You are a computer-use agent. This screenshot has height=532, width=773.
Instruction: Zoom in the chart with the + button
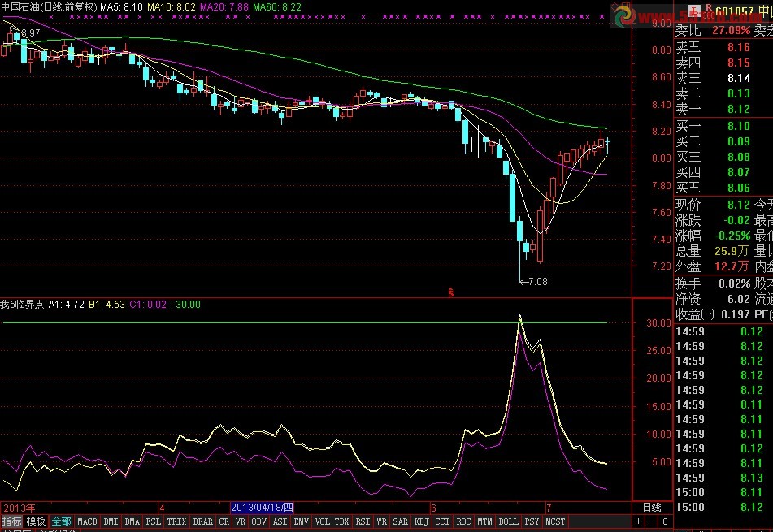[639, 521]
